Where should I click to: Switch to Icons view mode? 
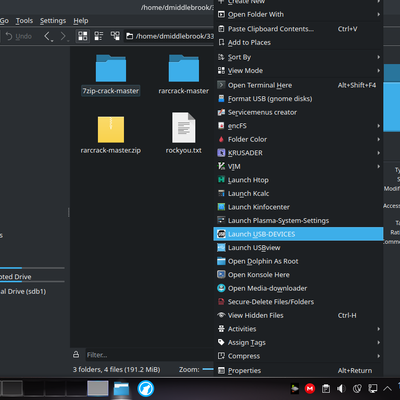tap(83, 36)
